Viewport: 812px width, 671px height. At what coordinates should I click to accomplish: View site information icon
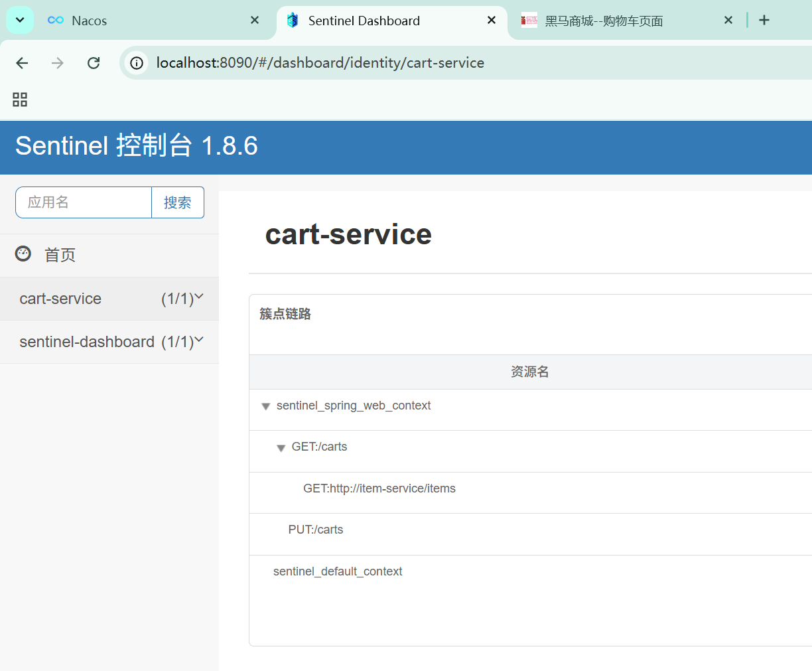pos(137,63)
